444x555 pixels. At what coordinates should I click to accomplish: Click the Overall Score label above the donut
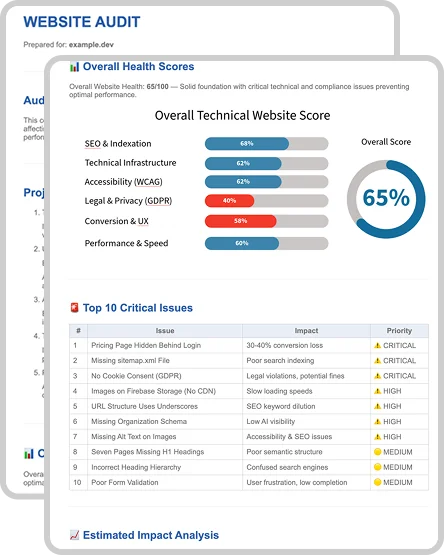(386, 142)
